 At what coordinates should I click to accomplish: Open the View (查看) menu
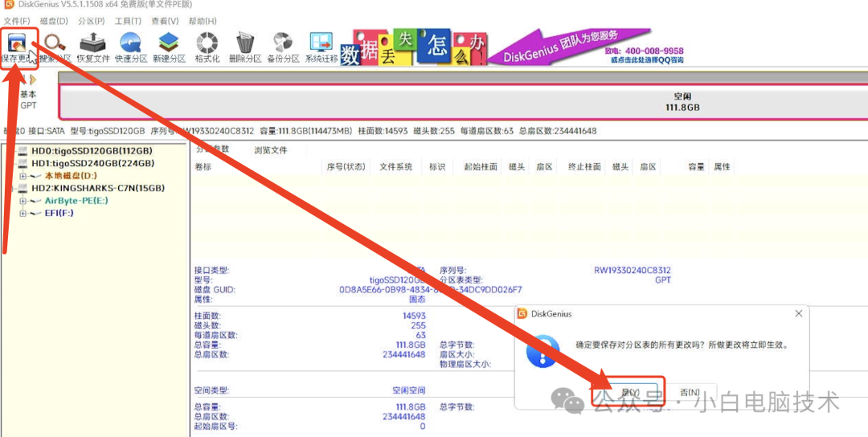165,21
